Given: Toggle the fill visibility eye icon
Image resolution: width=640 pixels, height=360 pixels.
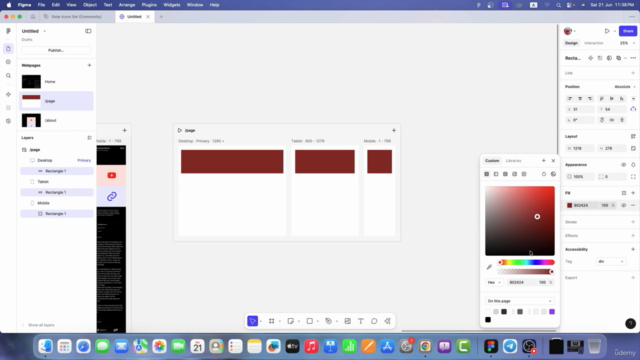Looking at the screenshot, I should pyautogui.click(x=623, y=205).
